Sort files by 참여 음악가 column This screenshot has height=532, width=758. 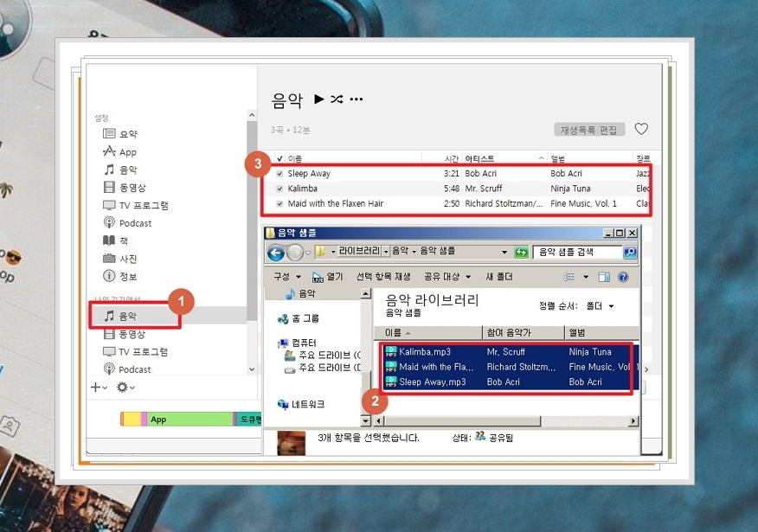pyautogui.click(x=524, y=332)
